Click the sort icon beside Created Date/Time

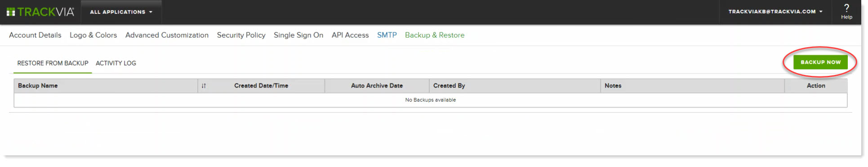click(204, 86)
